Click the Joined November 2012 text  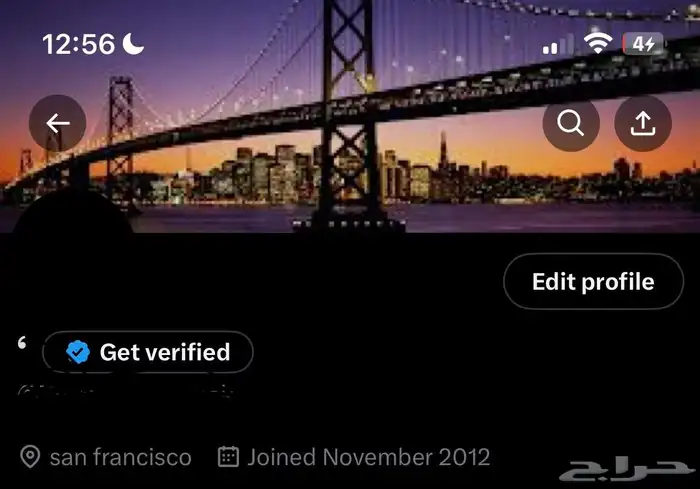369,457
